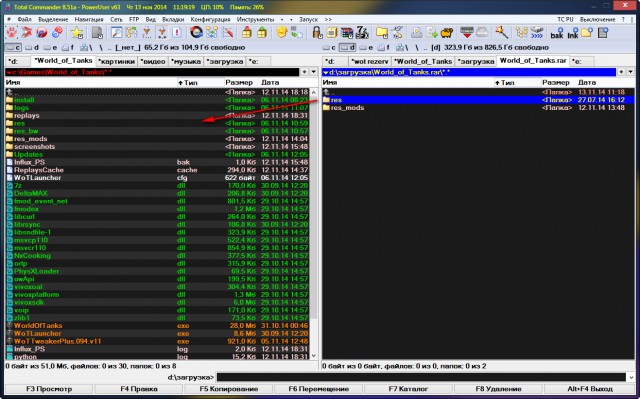Select WorldOfTanks exe file

(x=157, y=326)
